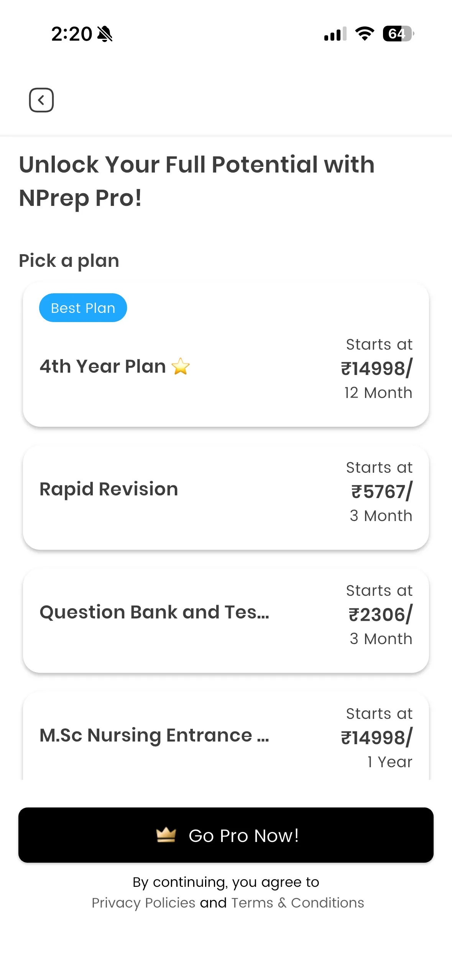Tap the Wi-Fi status icon

pos(365,34)
